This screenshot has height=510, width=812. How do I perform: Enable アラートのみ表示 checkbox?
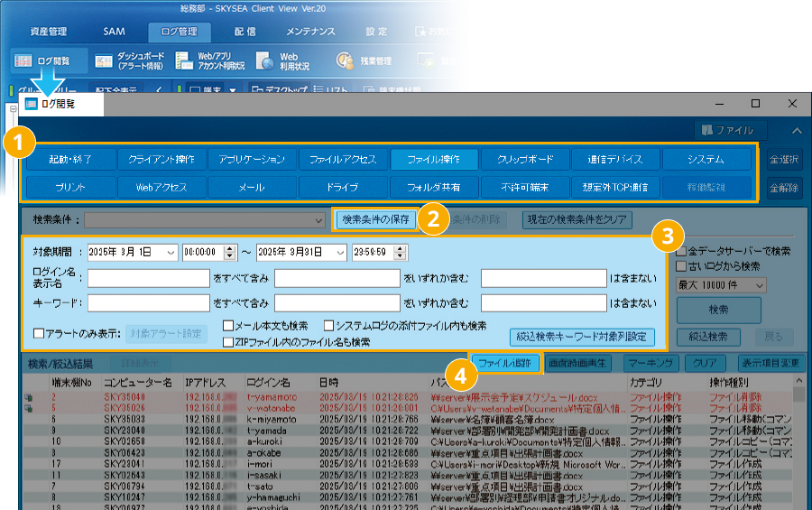point(39,333)
